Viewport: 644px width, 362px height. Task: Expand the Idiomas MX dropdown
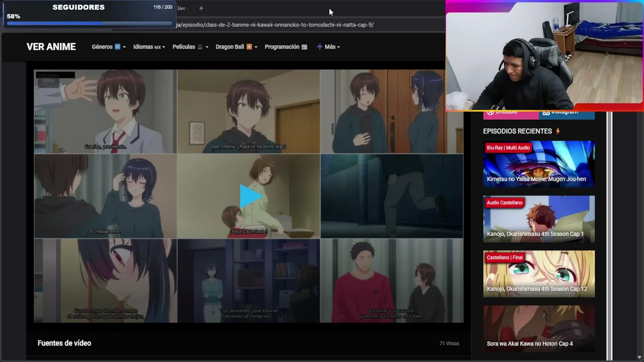point(149,47)
